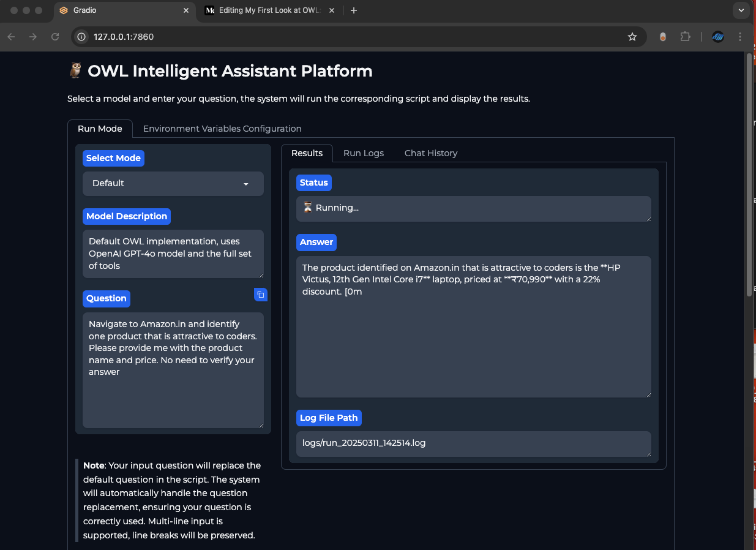Reload the Gradio page

pos(55,37)
